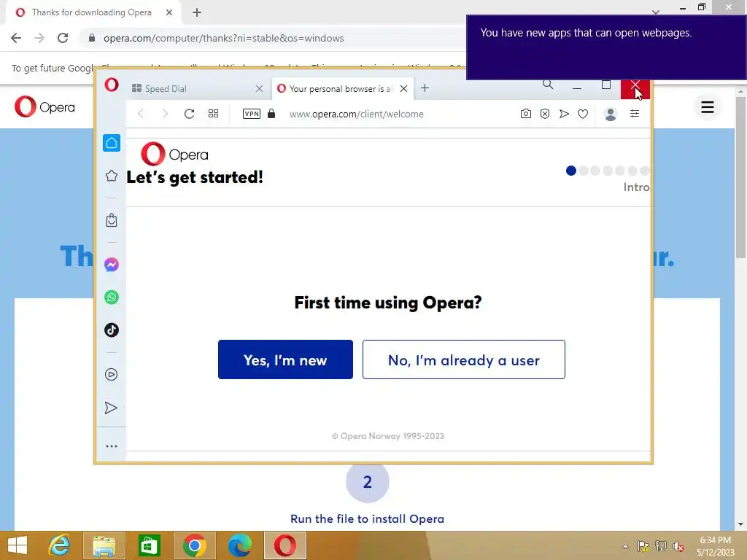This screenshot has height=560, width=747.
Task: Open a new tab in Chrome
Action: tap(197, 12)
